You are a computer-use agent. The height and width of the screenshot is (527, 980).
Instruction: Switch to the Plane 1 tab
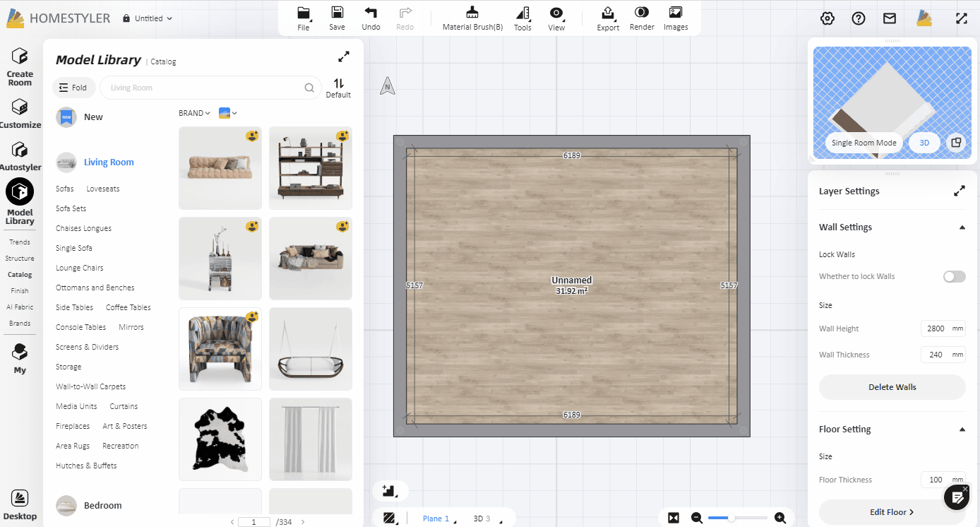436,519
